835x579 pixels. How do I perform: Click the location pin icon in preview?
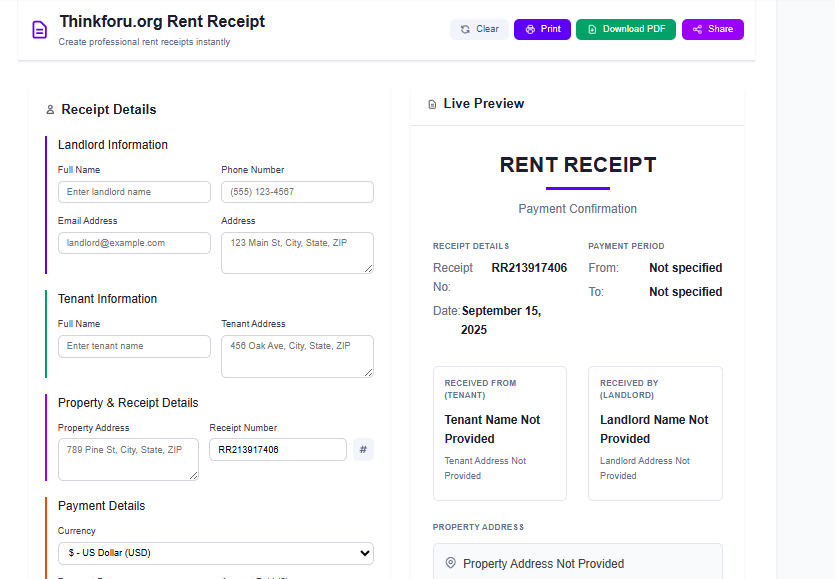tap(450, 563)
